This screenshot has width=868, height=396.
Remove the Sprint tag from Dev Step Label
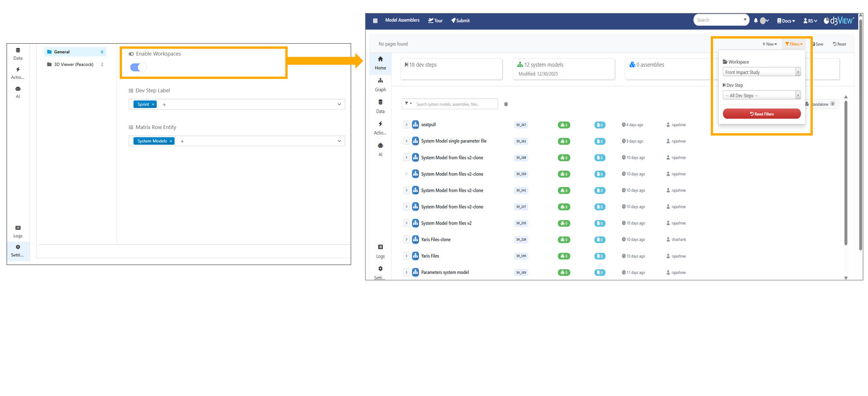153,104
